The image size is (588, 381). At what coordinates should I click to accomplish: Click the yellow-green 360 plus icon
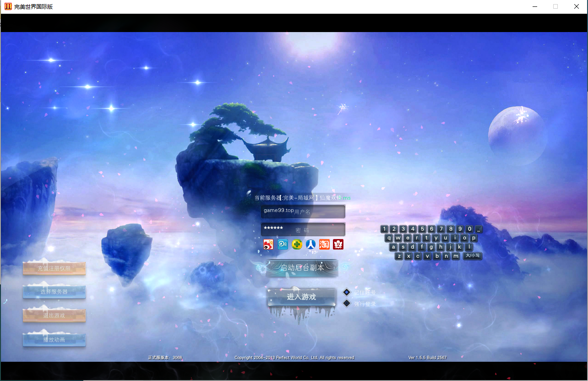(297, 245)
